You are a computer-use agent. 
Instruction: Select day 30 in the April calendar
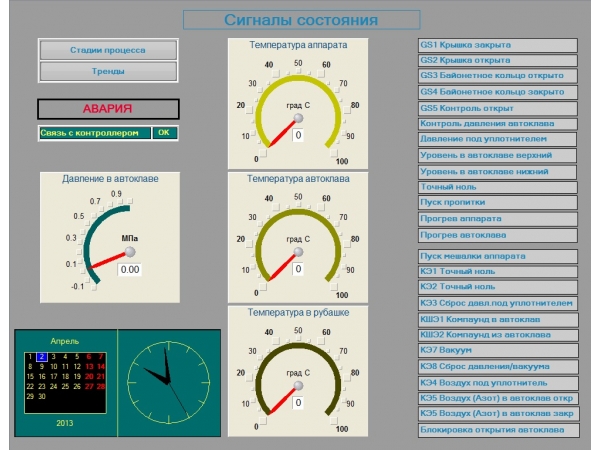pos(42,396)
